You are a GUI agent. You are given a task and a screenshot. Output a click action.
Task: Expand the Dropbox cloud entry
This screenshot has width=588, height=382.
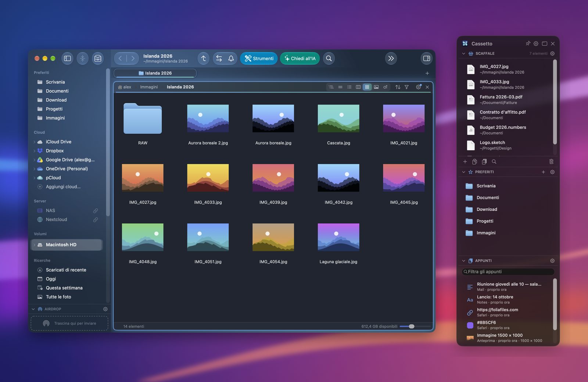(35, 151)
